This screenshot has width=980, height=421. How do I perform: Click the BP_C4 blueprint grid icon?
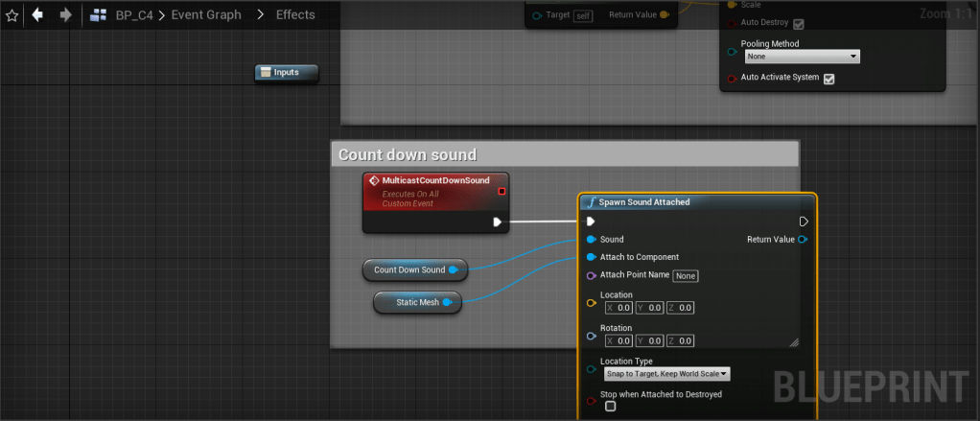99,14
